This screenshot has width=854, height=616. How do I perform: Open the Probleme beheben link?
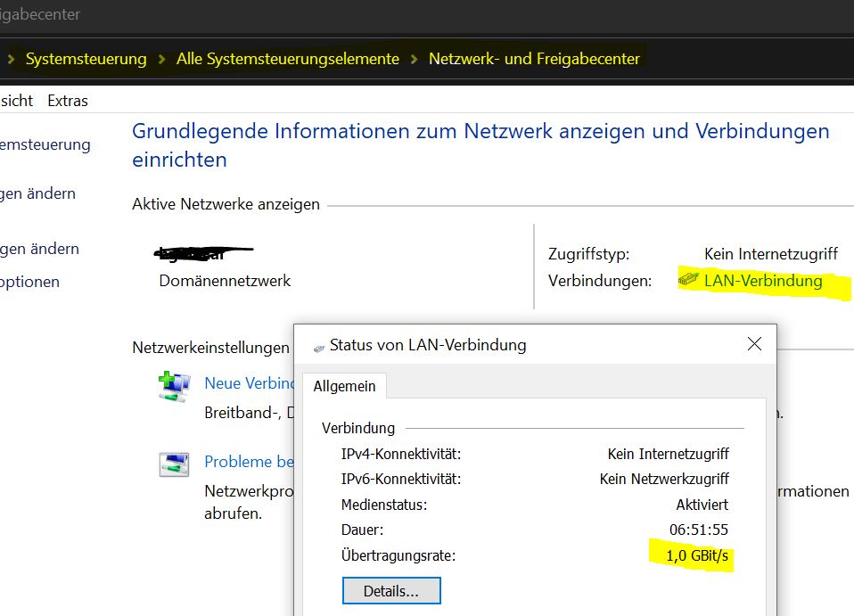(x=249, y=461)
